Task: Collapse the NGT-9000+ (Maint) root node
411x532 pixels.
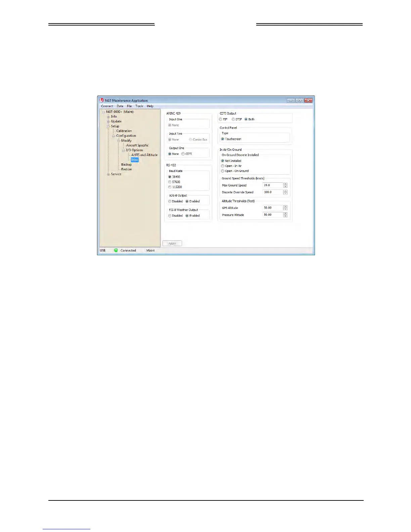Action: 103,112
